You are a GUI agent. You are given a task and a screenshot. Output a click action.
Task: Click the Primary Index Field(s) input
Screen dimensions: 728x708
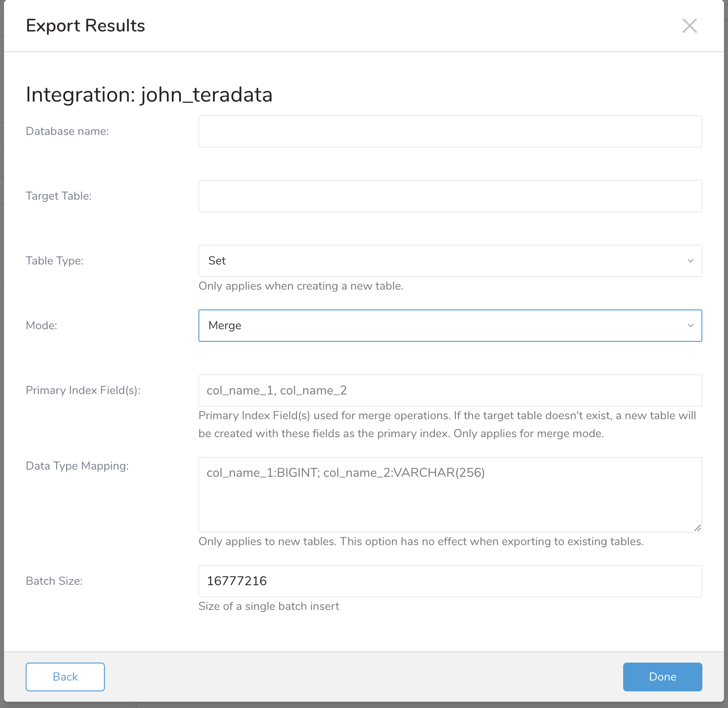pos(450,390)
